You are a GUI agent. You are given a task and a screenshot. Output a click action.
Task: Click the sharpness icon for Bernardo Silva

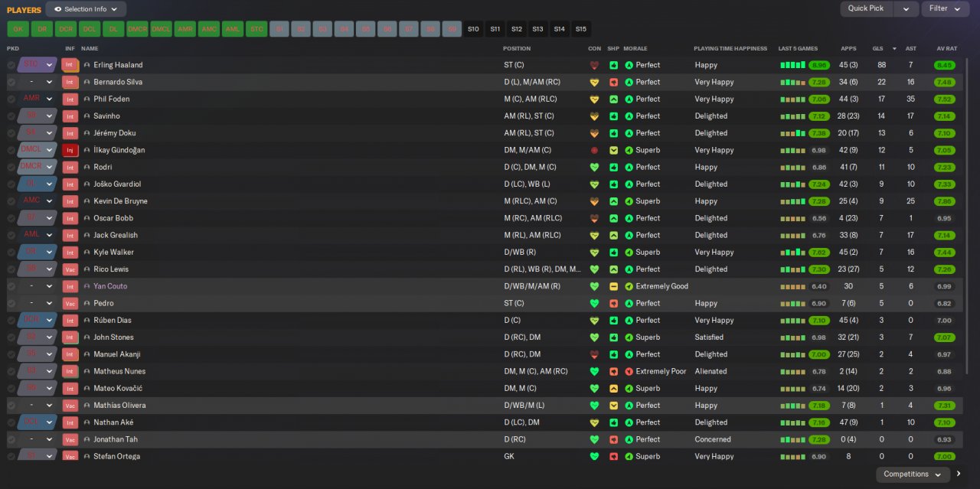[x=613, y=82]
